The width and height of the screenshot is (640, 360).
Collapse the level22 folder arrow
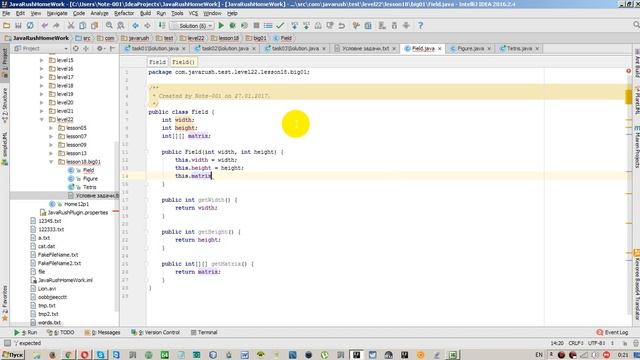click(42, 120)
